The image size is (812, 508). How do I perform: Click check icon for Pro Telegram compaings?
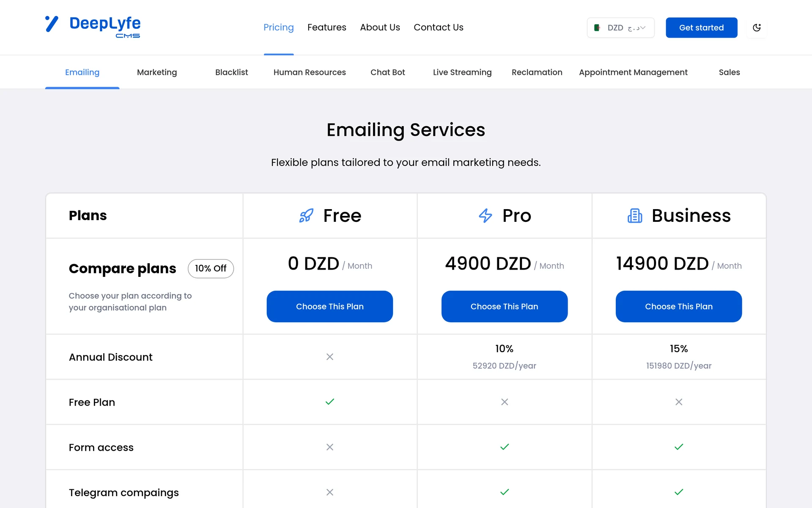click(505, 492)
